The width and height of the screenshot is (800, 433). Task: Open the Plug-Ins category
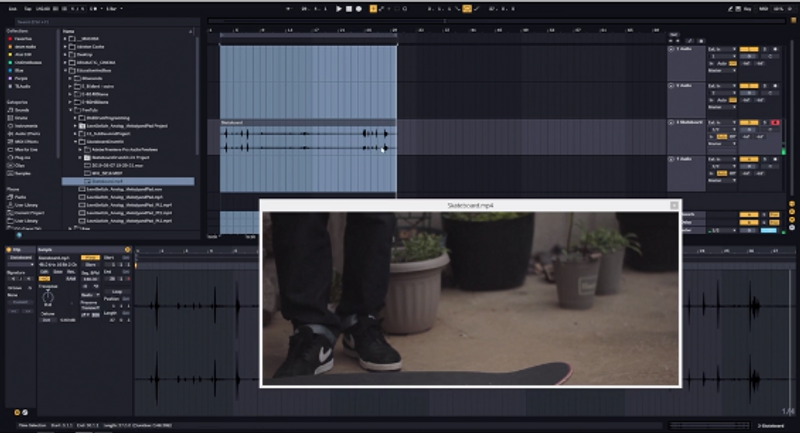tap(19, 158)
